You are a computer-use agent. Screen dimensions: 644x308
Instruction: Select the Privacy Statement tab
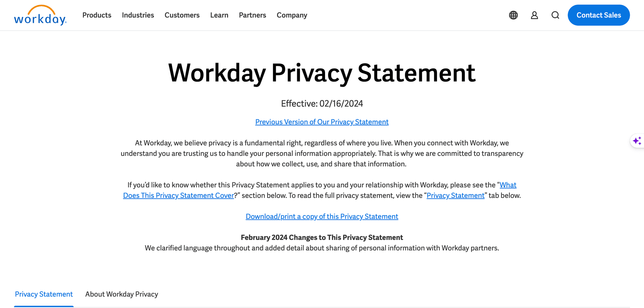point(44,294)
